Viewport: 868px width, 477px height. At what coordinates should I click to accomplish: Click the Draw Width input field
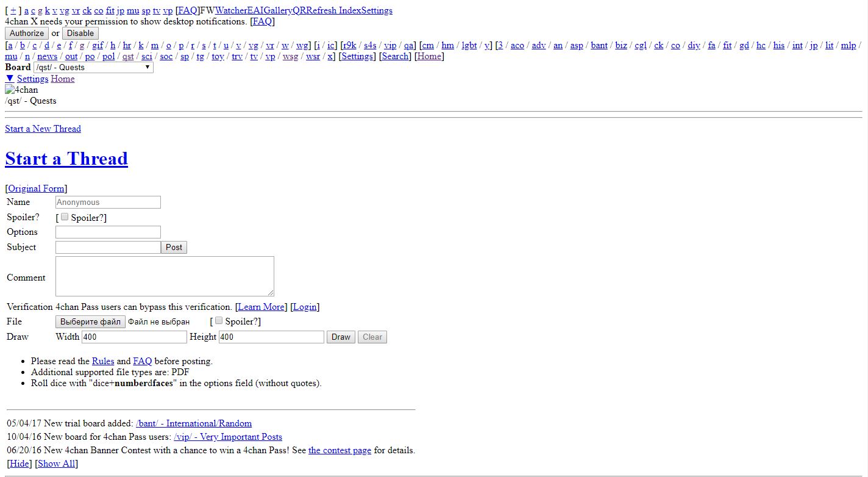pos(134,337)
